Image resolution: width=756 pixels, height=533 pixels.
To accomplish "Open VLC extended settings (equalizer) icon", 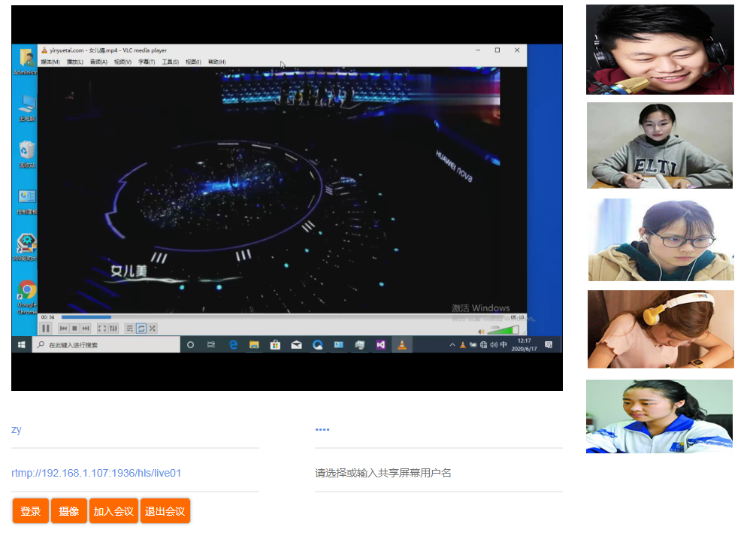I will tap(113, 329).
